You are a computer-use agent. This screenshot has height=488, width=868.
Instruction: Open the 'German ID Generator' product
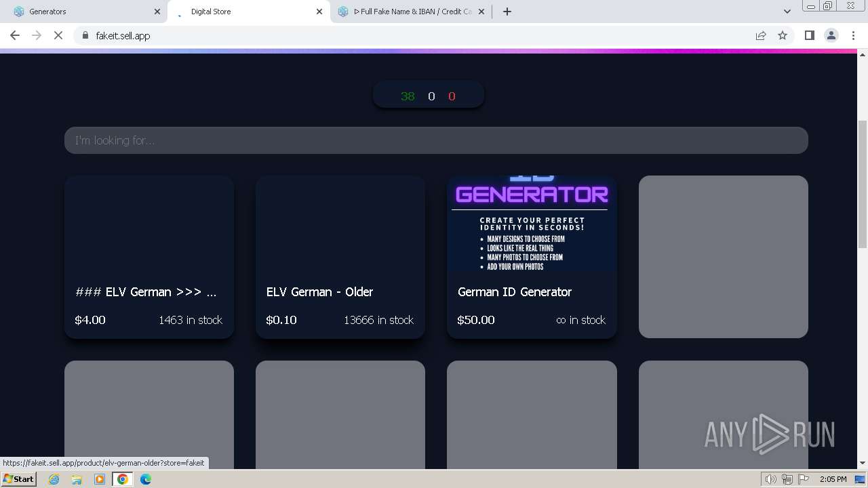(x=532, y=257)
